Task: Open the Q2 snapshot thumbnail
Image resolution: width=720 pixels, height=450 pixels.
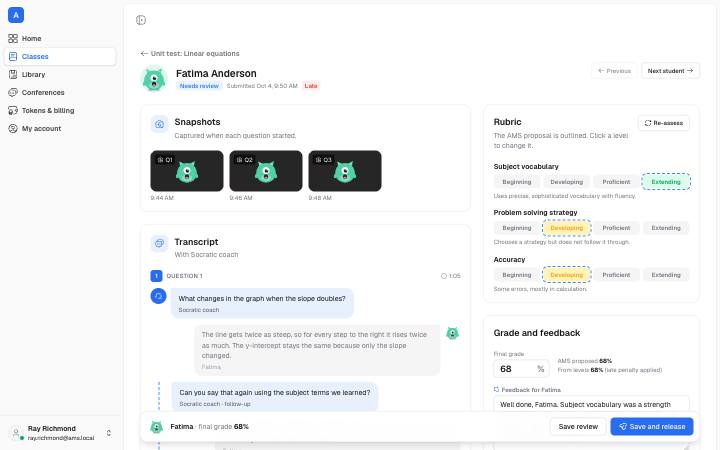Action: 266,171
